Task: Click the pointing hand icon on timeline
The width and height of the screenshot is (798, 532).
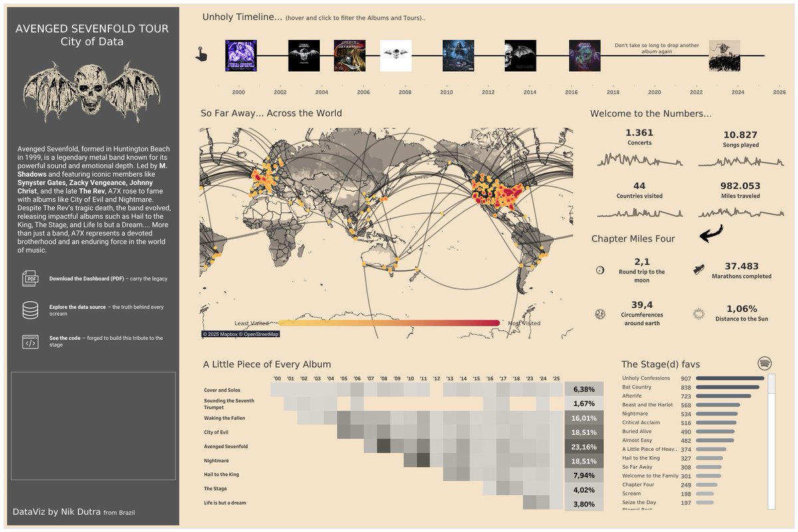Action: [201, 55]
